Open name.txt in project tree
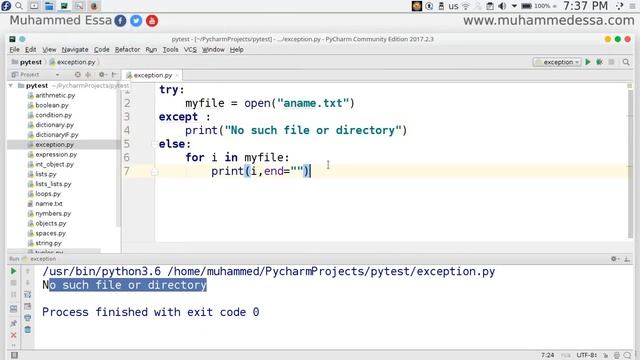This screenshot has height=360, width=640. click(49, 204)
